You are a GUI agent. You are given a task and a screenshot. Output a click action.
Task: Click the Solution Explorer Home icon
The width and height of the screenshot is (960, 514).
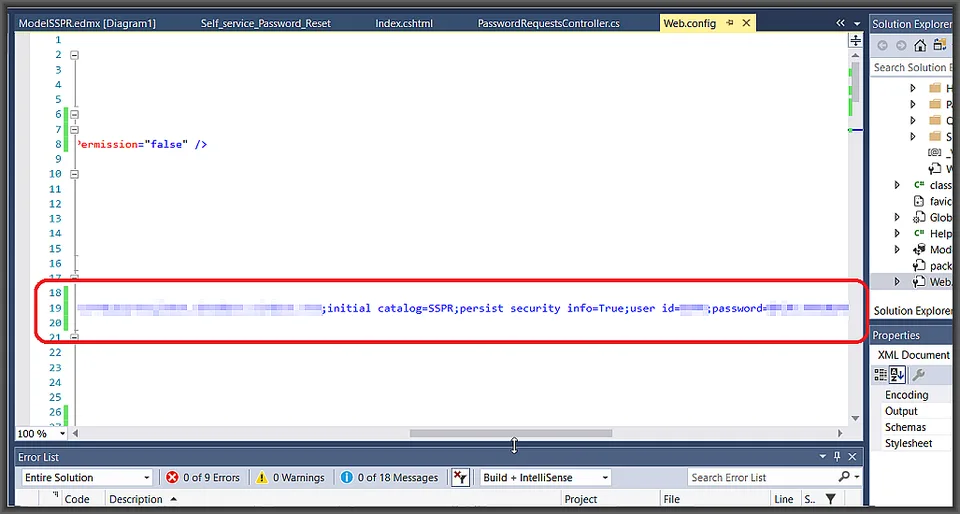[x=920, y=46]
